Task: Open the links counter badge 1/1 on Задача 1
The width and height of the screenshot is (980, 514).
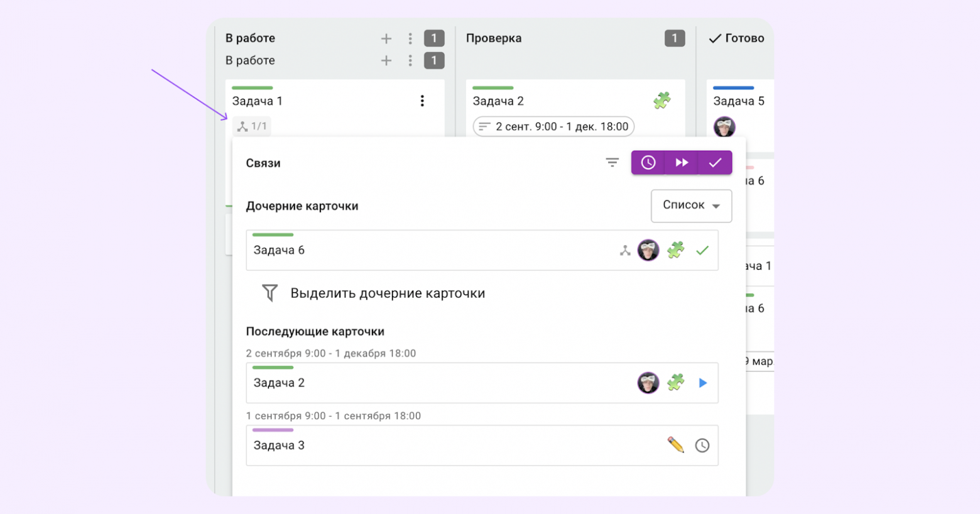Action: tap(252, 126)
